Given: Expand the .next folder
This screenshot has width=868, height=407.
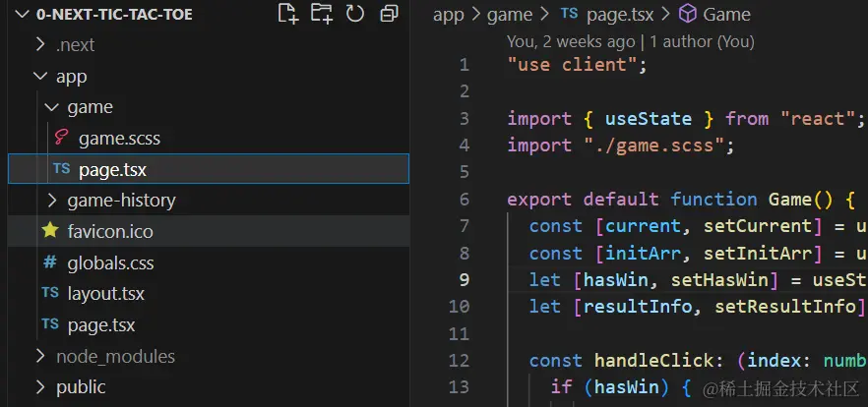Looking at the screenshot, I should point(39,44).
